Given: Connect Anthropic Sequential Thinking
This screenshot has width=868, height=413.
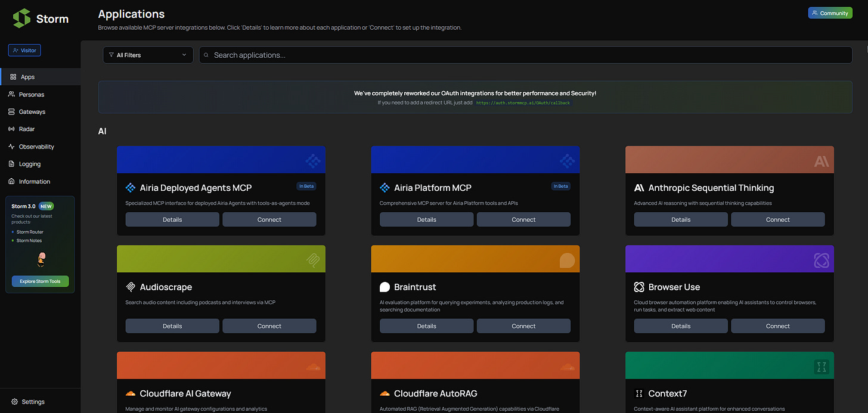Looking at the screenshot, I should [778, 219].
